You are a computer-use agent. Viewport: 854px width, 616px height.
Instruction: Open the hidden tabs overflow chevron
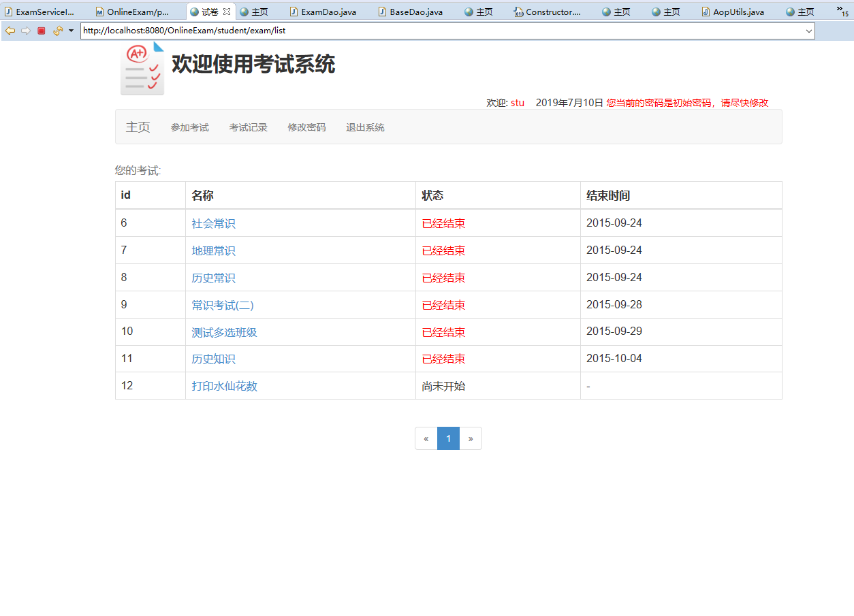click(841, 8)
